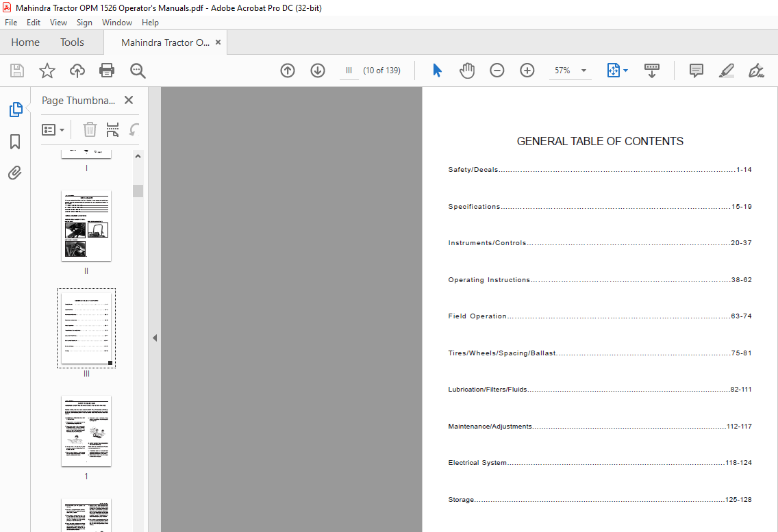Screen dimensions: 778x532
Task: Open the Sign document pen tool
Action: click(756, 71)
